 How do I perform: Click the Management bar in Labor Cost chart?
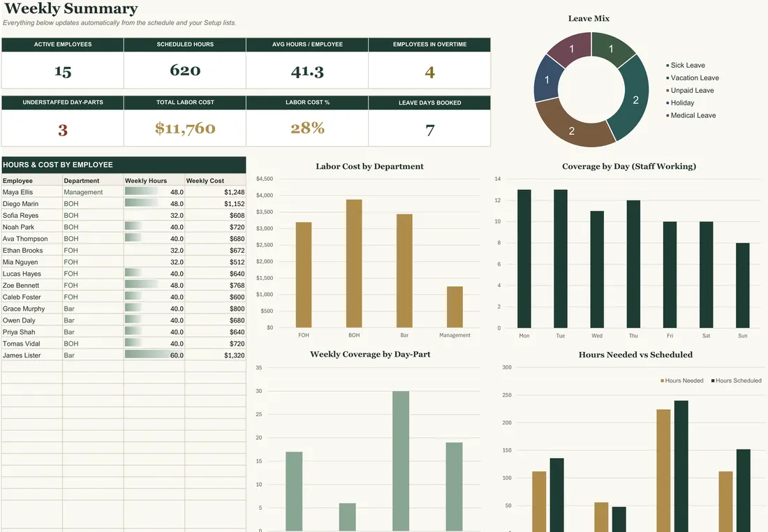(455, 306)
